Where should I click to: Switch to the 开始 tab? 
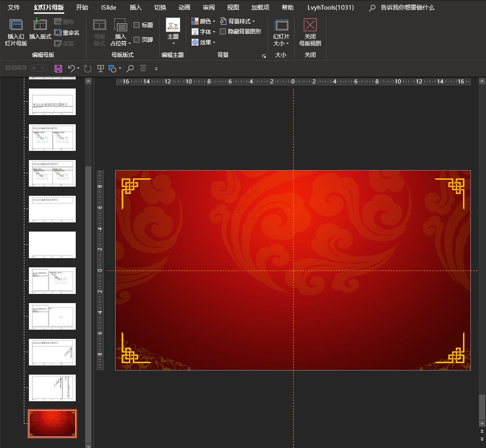pyautogui.click(x=82, y=7)
